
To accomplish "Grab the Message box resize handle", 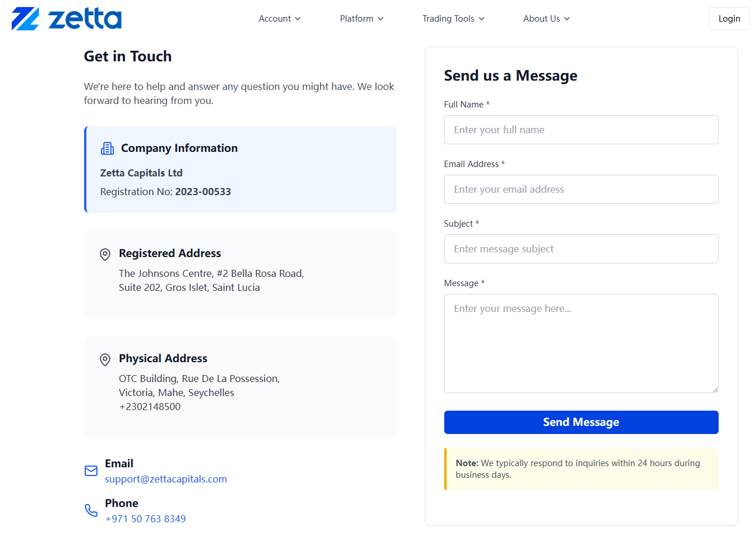I will [715, 389].
